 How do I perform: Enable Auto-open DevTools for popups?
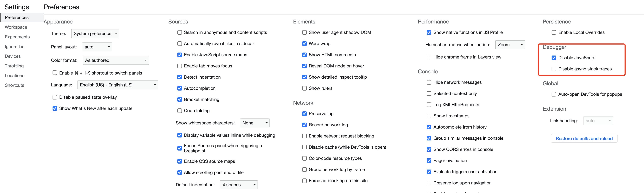point(554,94)
